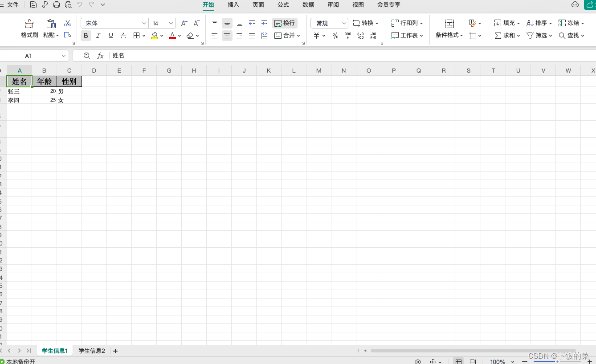Decrease font size with A- icon
Viewport: 596px width, 364px height.
coord(197,23)
